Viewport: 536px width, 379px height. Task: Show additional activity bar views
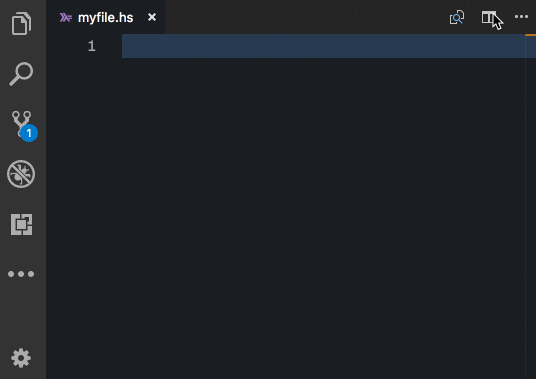[21, 274]
